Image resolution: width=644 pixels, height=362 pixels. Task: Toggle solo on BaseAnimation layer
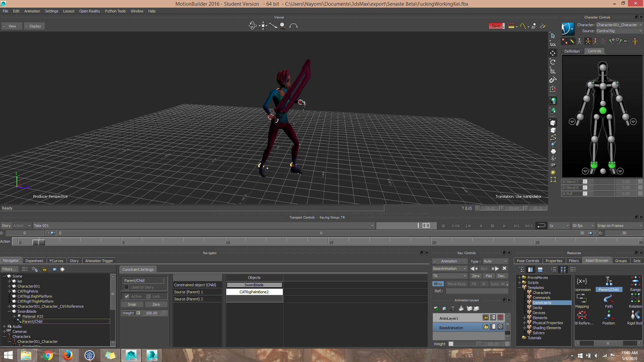click(493, 327)
